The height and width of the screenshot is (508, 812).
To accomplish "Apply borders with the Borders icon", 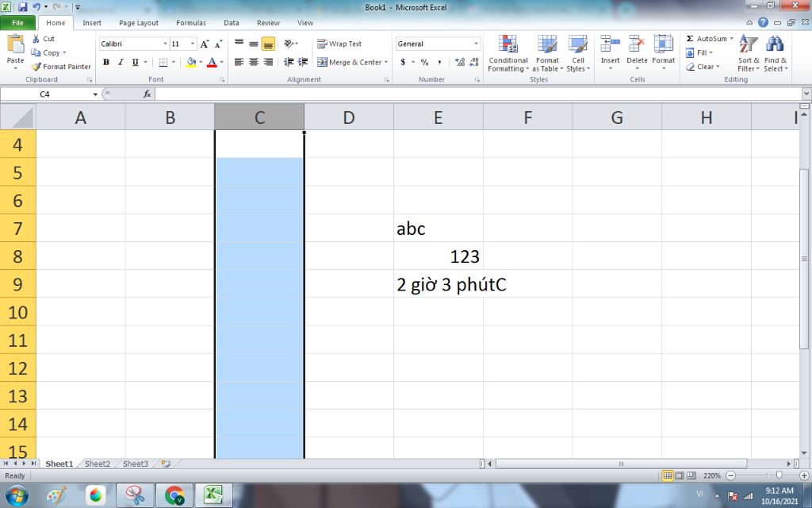I will 163,62.
